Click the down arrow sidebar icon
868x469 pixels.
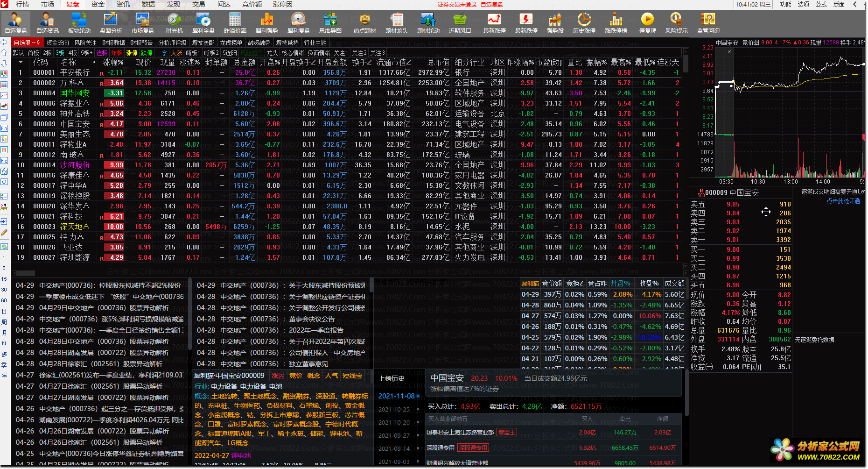coord(4,64)
